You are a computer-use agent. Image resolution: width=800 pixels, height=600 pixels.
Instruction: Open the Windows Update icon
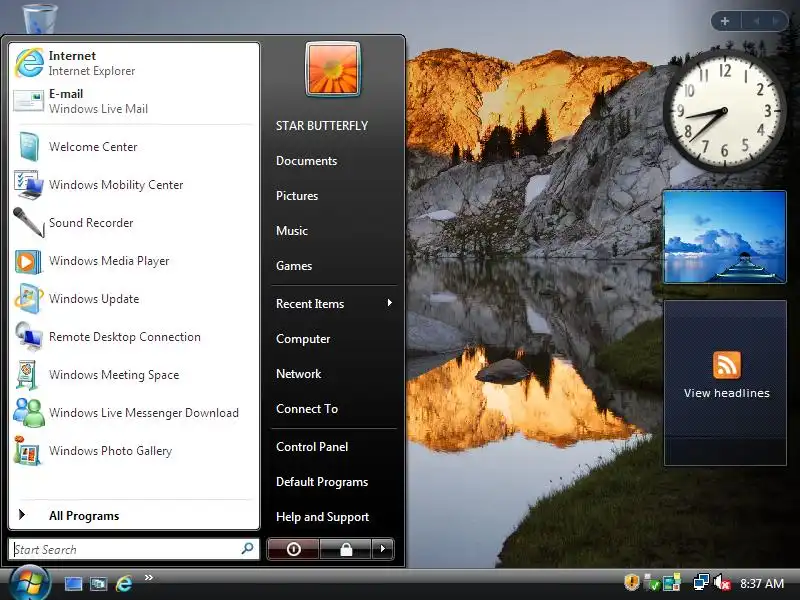tap(29, 298)
